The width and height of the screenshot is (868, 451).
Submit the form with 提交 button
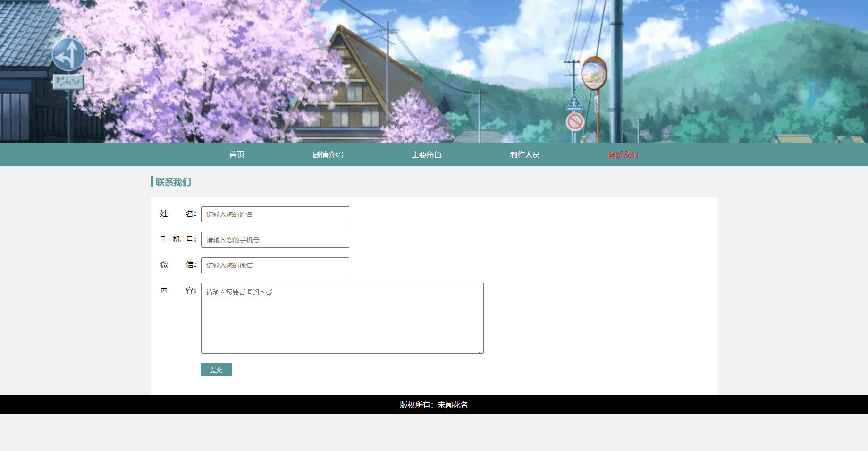coord(216,370)
